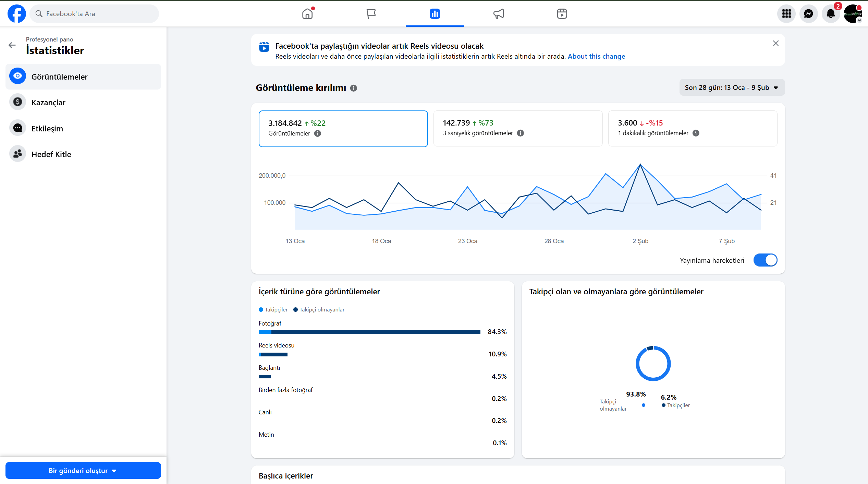Go to Home icon in top navigation
The width and height of the screenshot is (868, 484).
coord(307,14)
